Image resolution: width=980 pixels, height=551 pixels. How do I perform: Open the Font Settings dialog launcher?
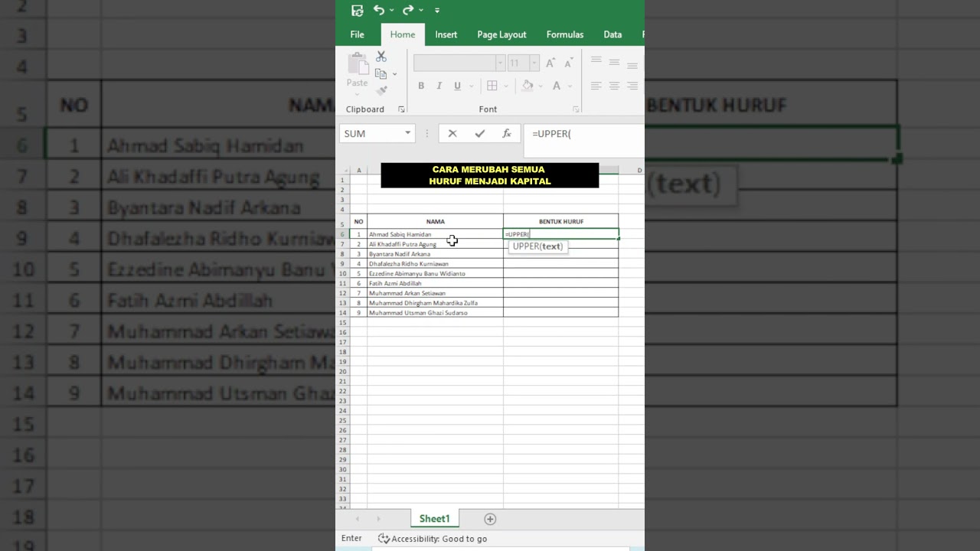tap(576, 109)
